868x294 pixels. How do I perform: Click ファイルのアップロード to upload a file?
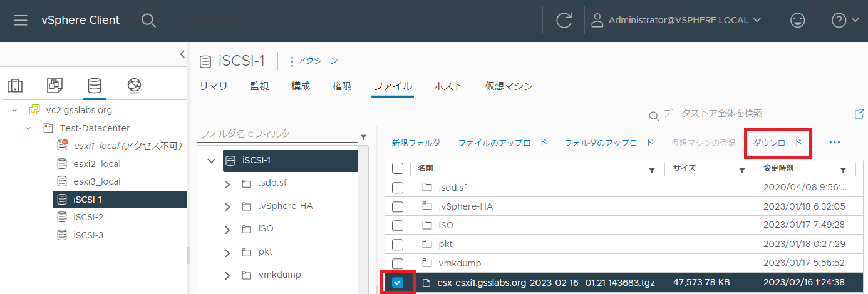click(x=502, y=143)
